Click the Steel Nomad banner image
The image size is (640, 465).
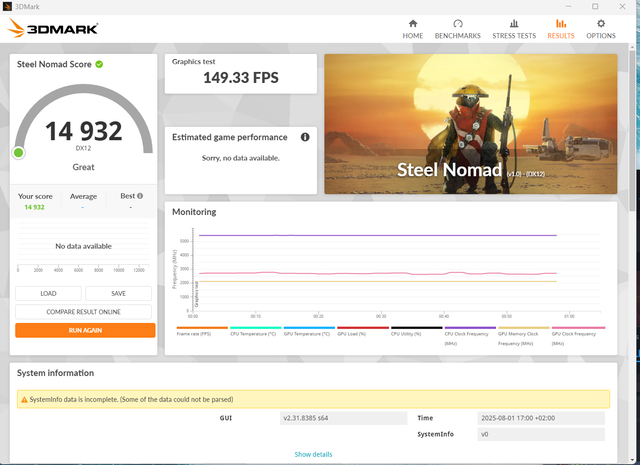click(x=471, y=124)
